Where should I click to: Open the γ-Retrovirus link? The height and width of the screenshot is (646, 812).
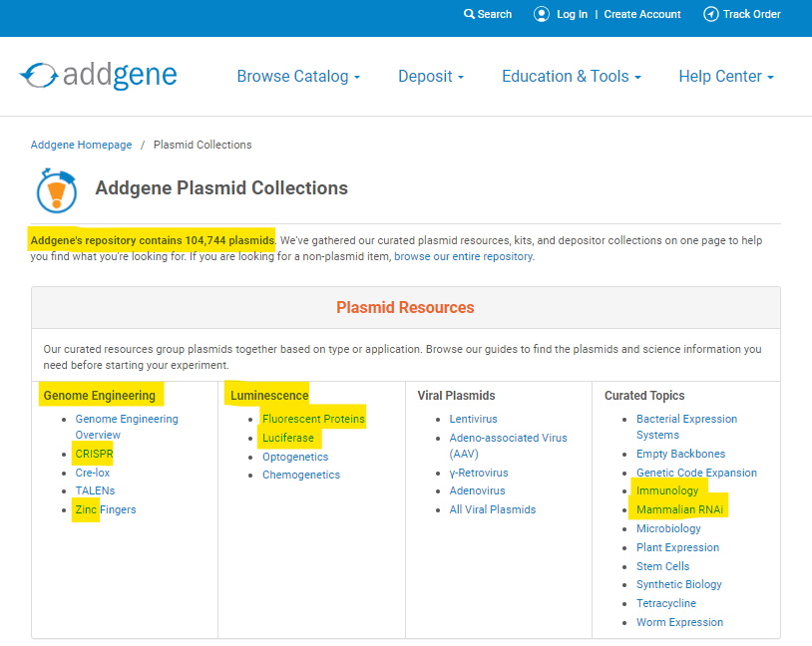479,473
